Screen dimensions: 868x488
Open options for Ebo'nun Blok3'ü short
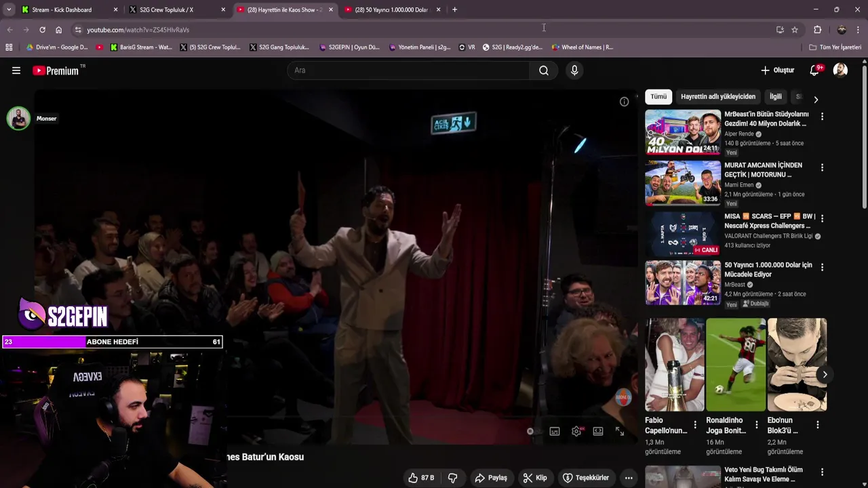point(817,425)
